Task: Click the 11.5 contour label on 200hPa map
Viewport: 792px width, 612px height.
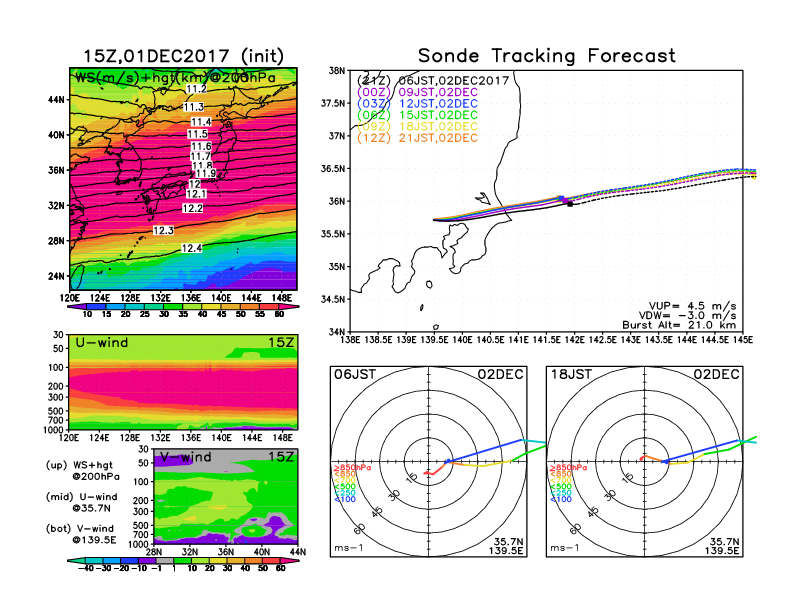Action: coord(197,134)
